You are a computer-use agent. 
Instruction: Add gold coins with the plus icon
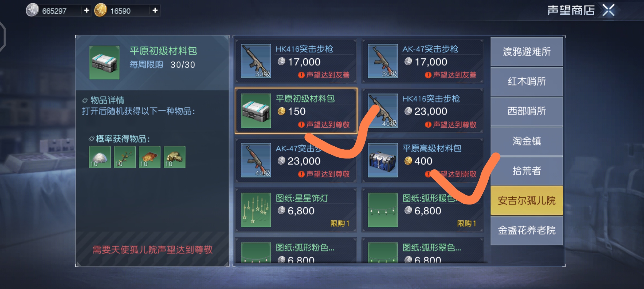pyautogui.click(x=155, y=10)
